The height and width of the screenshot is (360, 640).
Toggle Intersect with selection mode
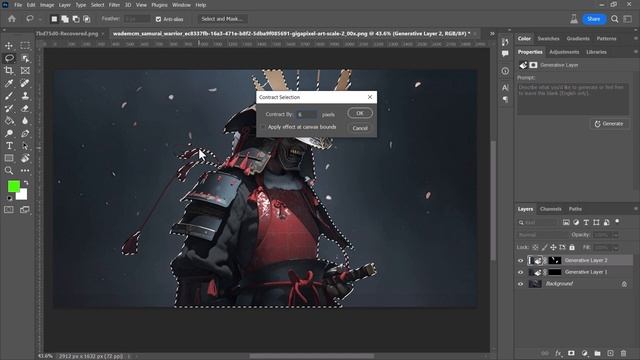pos(87,19)
